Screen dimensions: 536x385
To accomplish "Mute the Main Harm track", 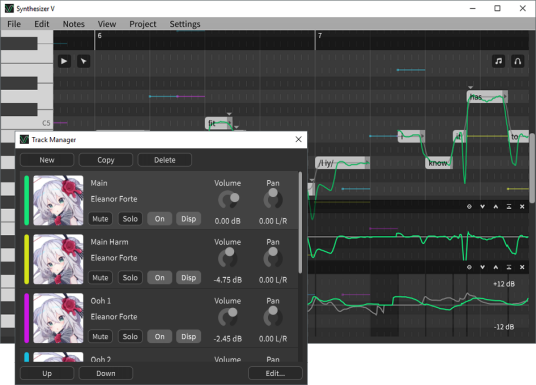I will coord(100,278).
